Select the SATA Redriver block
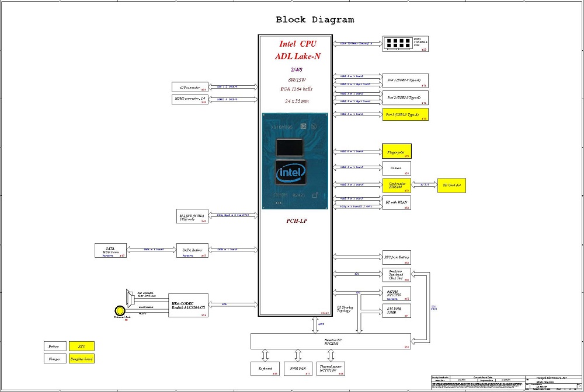The width and height of the screenshot is (584, 392). click(x=192, y=250)
